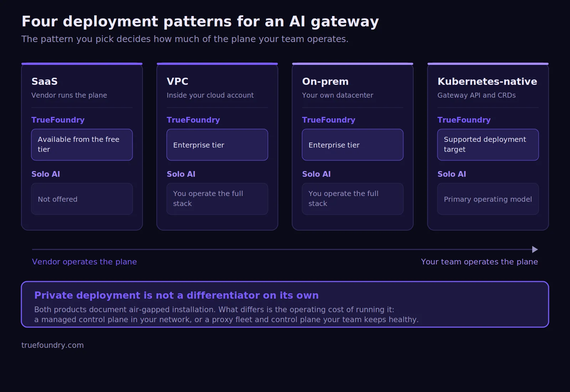Click the 'Your team operates the plane' axis label
The width and height of the screenshot is (570, 392).
[480, 262]
